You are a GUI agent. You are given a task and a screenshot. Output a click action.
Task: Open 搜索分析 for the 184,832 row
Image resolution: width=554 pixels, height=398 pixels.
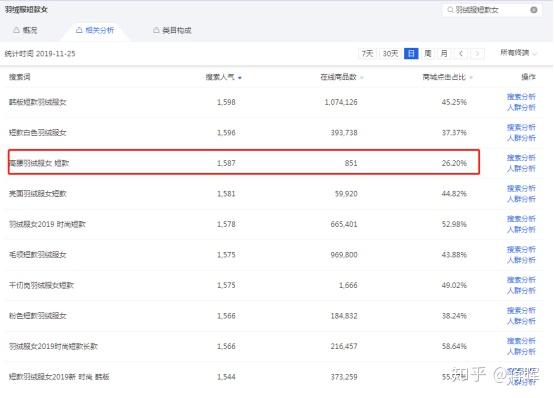tap(521, 311)
